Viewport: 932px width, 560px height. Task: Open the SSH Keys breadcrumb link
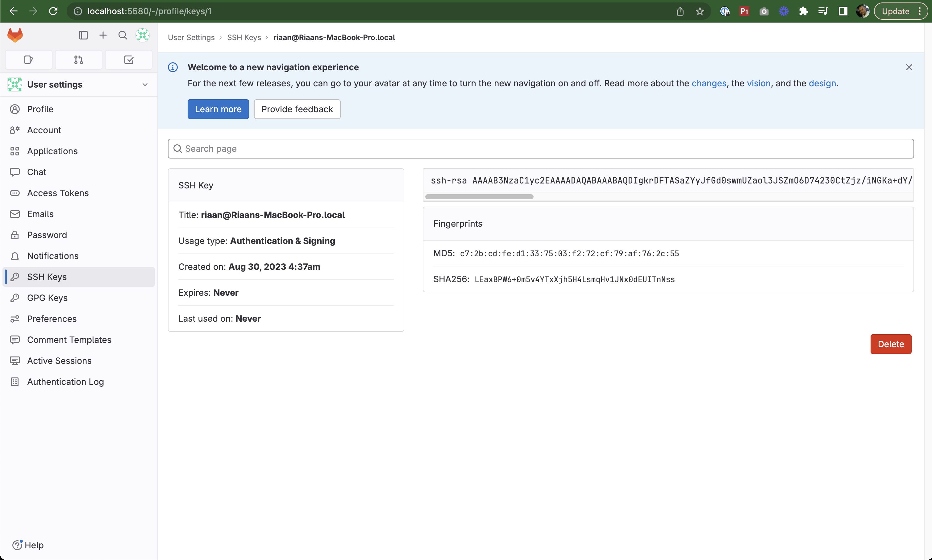click(x=244, y=37)
